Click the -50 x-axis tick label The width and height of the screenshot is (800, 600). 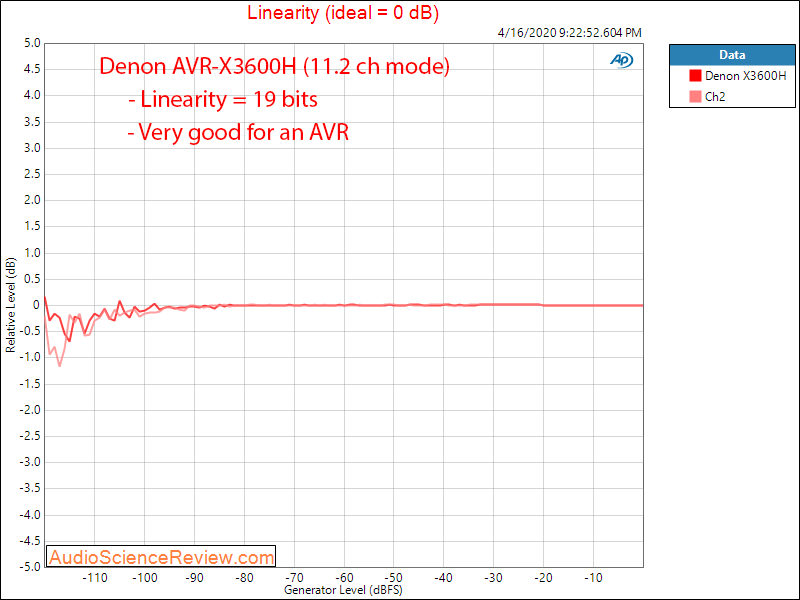click(394, 578)
